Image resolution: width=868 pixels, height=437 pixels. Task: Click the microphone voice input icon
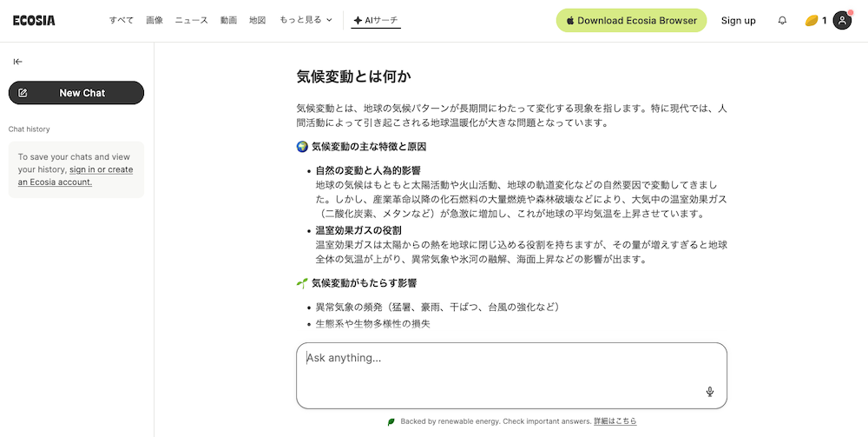coord(709,392)
